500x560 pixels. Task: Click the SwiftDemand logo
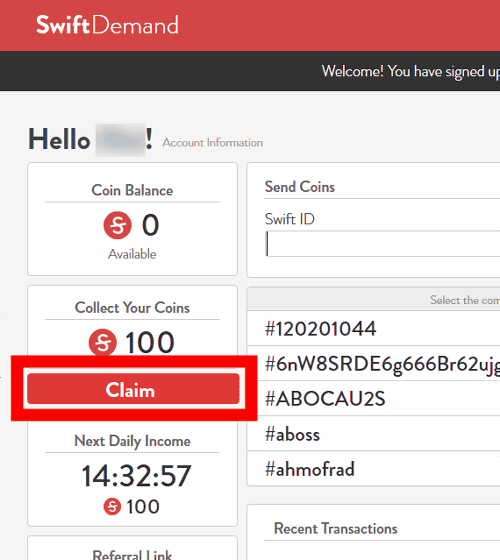coord(107,25)
